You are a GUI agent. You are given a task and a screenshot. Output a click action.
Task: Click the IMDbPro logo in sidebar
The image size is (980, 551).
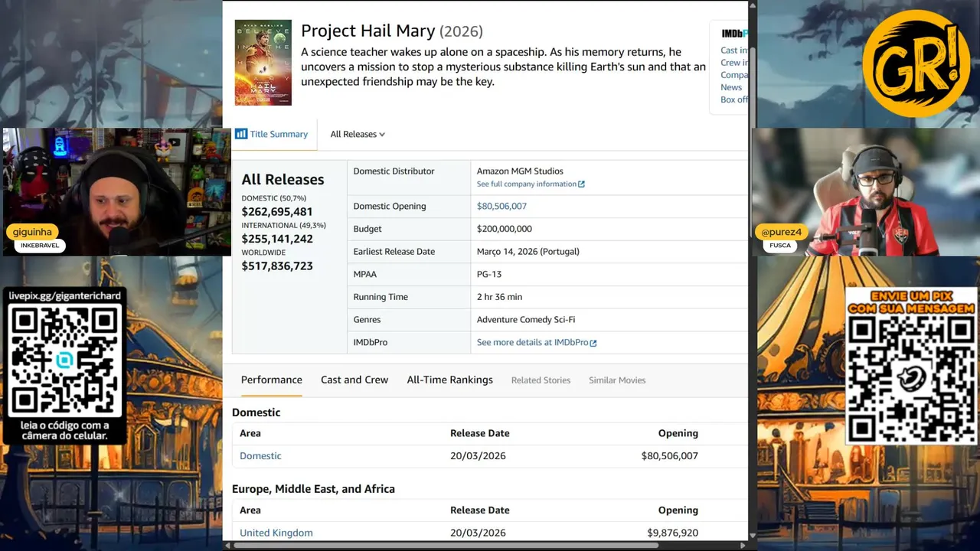(734, 34)
